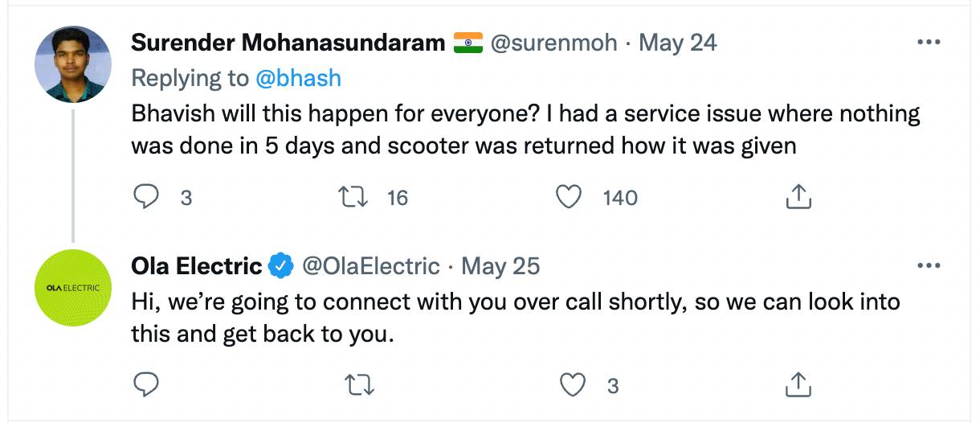
Task: Open the May 24 tweet timestamp
Action: point(677,42)
